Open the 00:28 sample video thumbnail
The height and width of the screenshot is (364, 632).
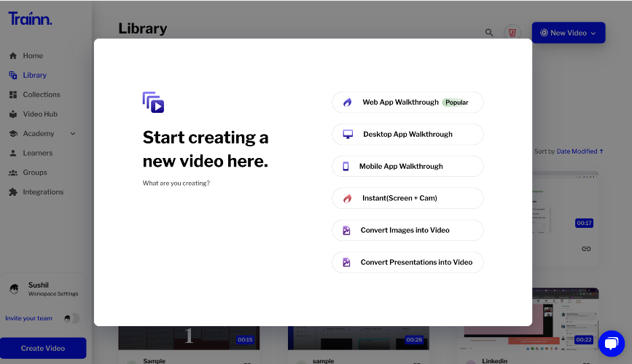click(359, 338)
